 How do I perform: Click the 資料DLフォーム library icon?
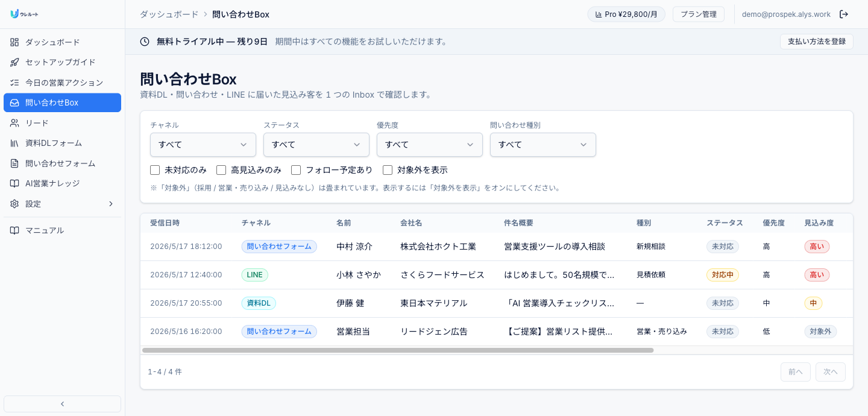(x=14, y=143)
